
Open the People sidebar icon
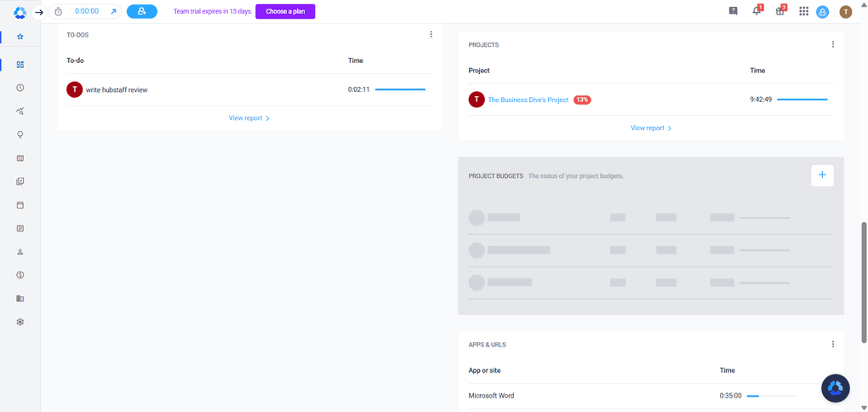click(20, 251)
